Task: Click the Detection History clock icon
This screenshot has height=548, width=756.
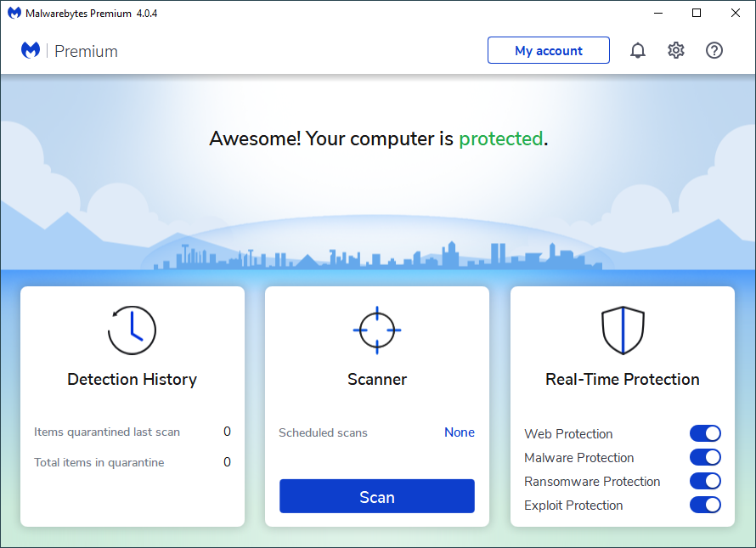Action: point(133,330)
